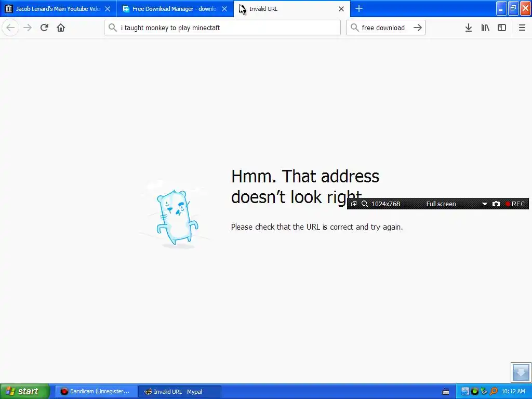Reload the current page

coord(44,28)
